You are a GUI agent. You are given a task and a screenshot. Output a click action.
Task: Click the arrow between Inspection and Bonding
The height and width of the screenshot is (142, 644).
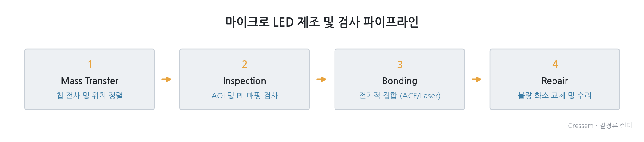[321, 79]
